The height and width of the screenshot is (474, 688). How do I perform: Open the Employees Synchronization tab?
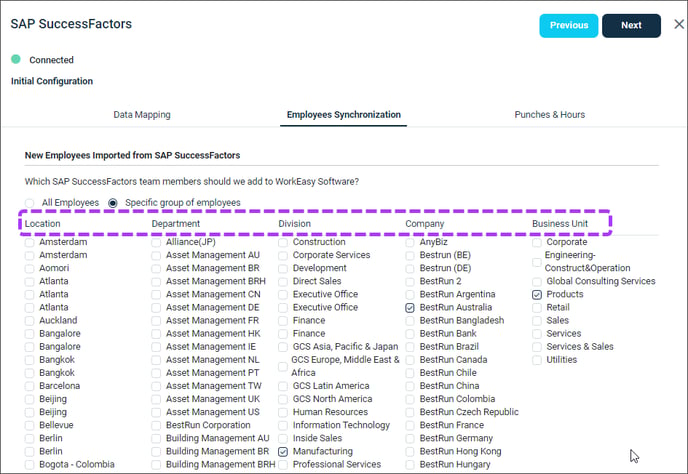pos(344,115)
